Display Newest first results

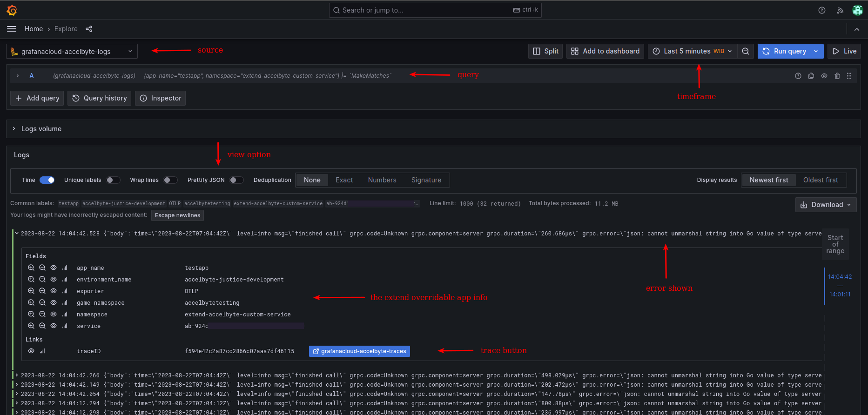(x=769, y=180)
